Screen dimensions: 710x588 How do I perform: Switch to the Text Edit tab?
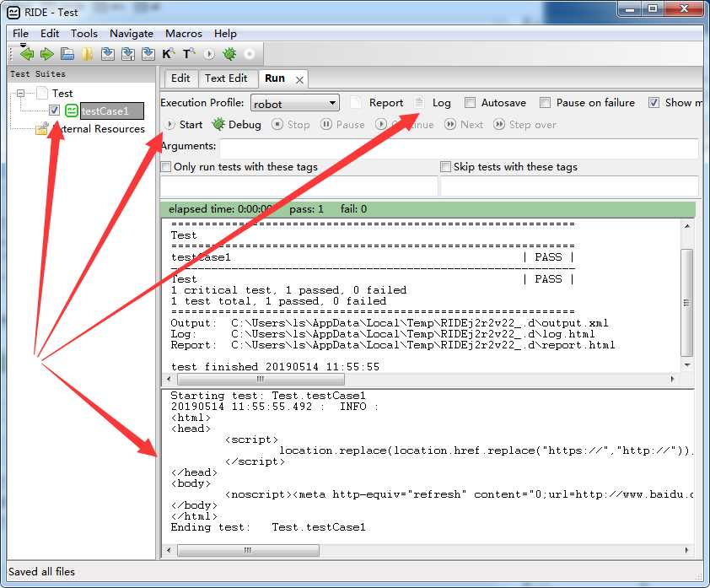[x=226, y=78]
